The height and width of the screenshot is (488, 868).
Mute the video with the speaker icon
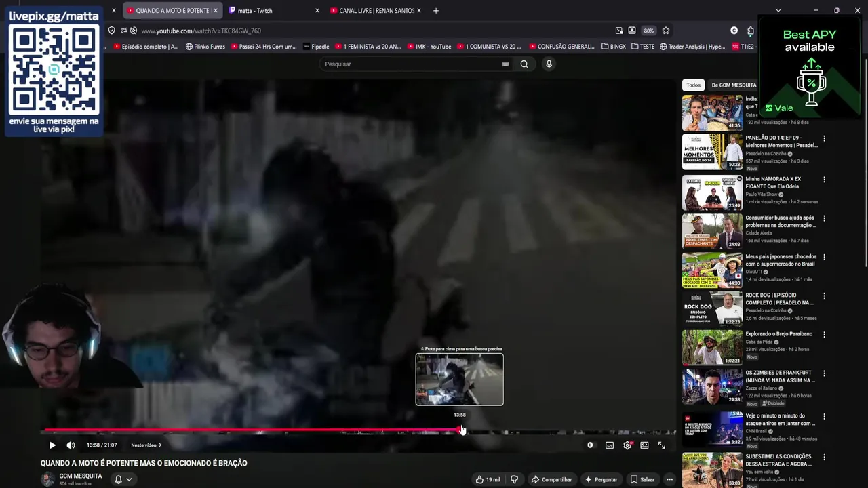pos(71,445)
